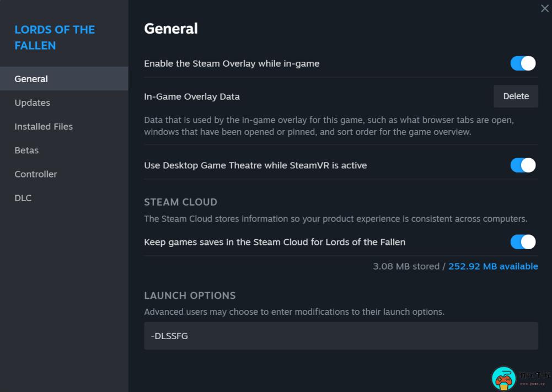This screenshot has height=392, width=552.
Task: Click the 3.08 MB stored text
Action: [406, 266]
